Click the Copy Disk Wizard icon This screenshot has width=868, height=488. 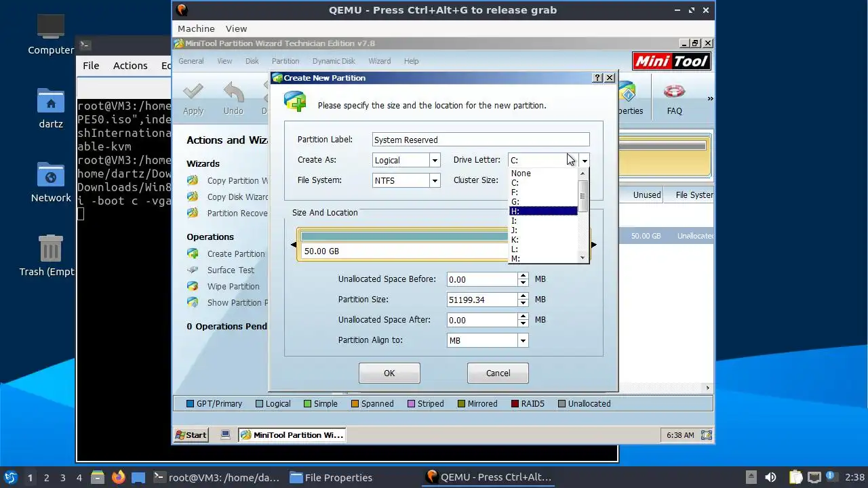pos(193,197)
